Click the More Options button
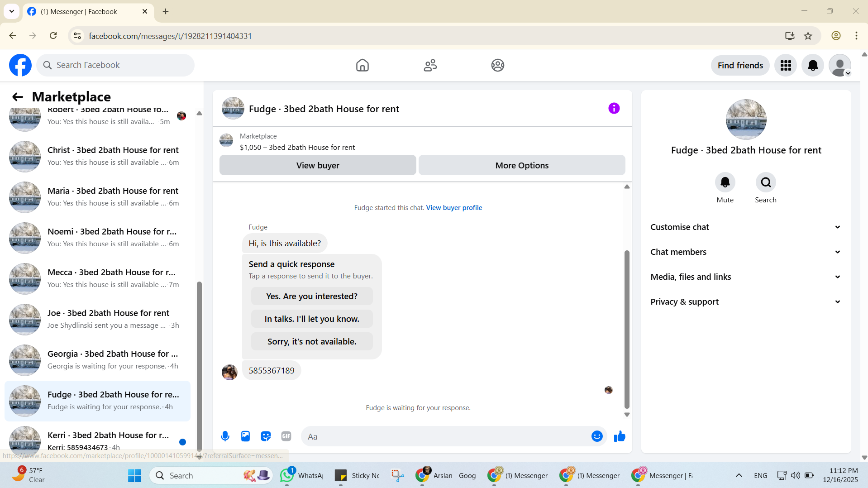Image resolution: width=868 pixels, height=488 pixels. click(522, 165)
